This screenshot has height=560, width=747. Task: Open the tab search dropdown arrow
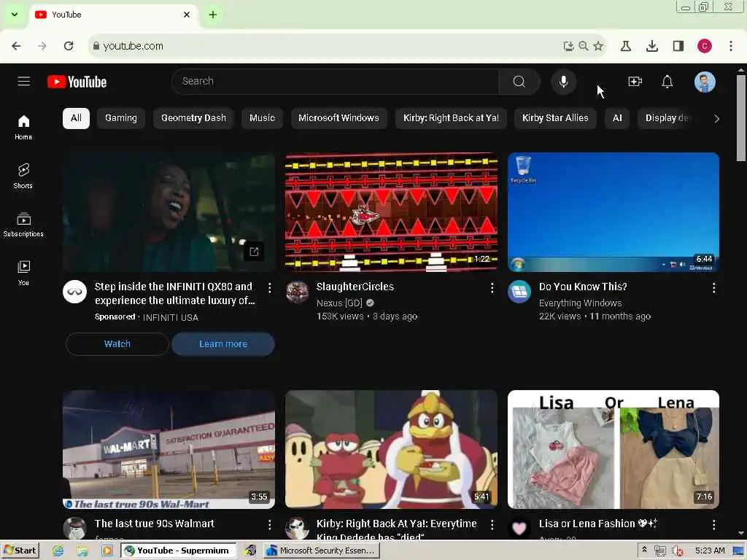(15, 15)
